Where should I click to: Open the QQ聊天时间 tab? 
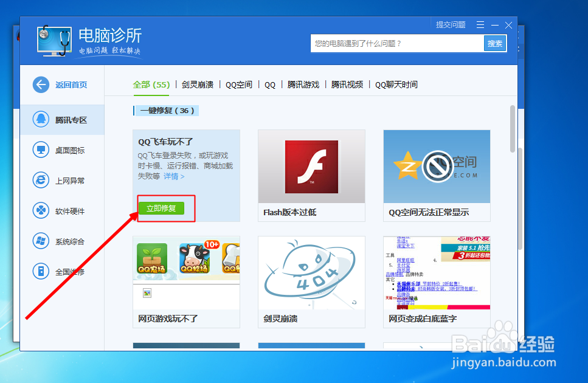396,85
